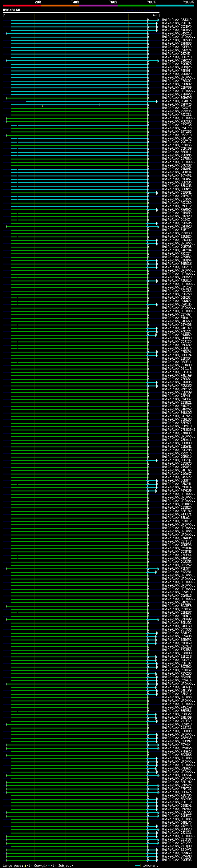197x868 pixels.
Task: Click label UniRef100_B9A1Q5
Action: click(177, 304)
